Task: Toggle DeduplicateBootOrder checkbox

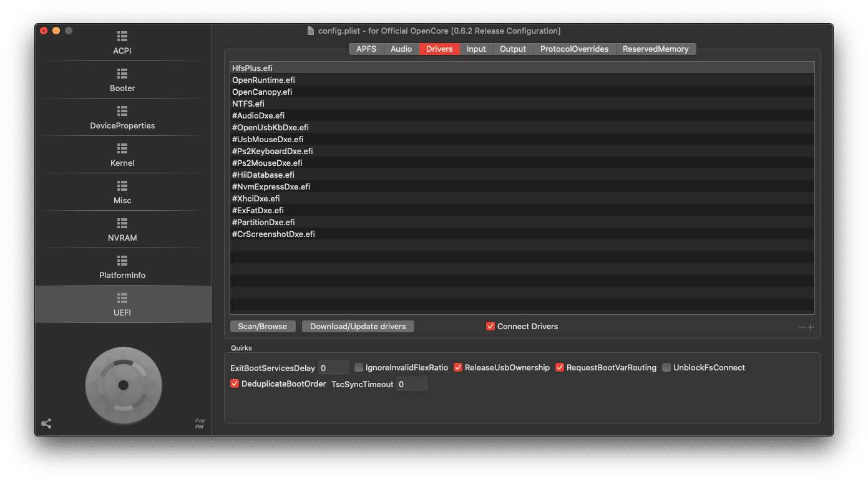Action: [235, 383]
